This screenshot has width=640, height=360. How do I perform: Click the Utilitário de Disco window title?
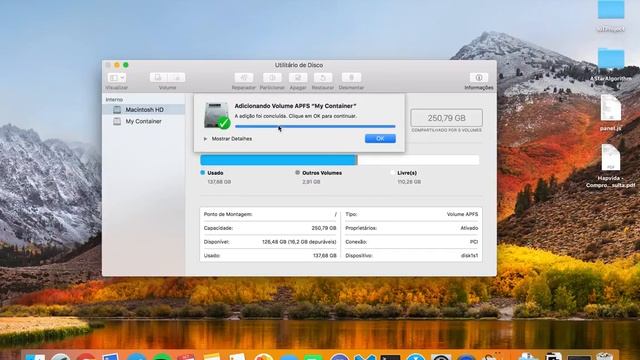[x=299, y=65]
